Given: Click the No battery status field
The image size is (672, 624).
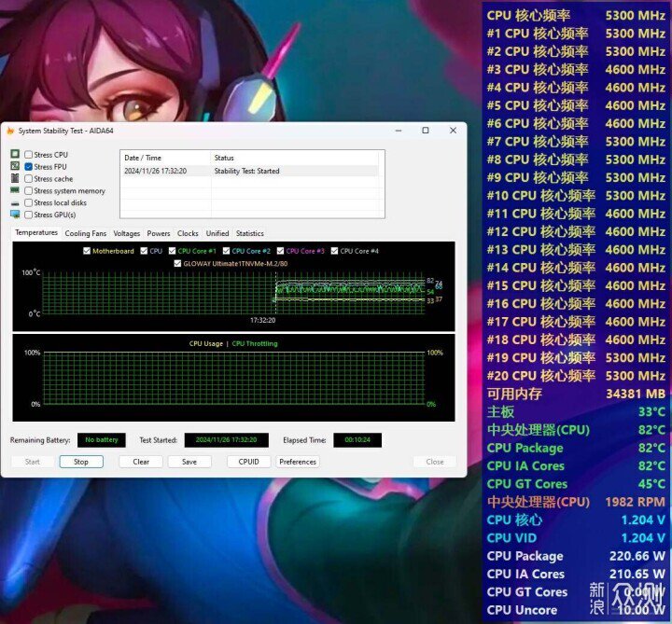Looking at the screenshot, I should (x=102, y=440).
